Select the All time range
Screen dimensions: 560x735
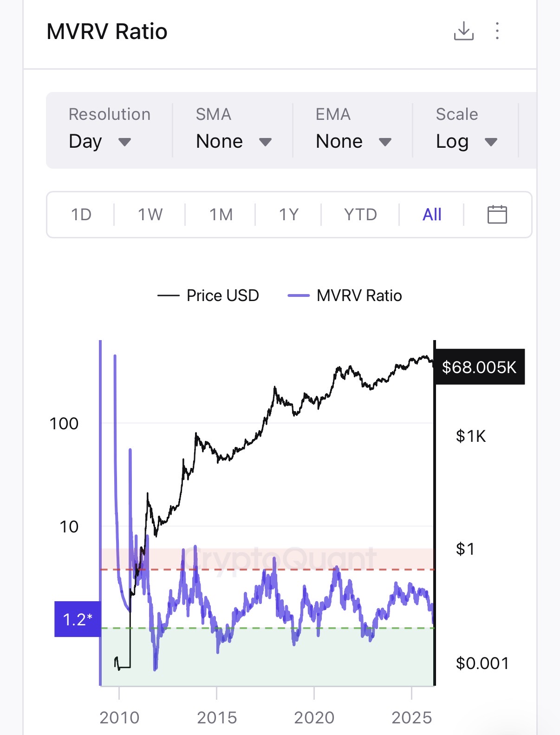pos(432,215)
